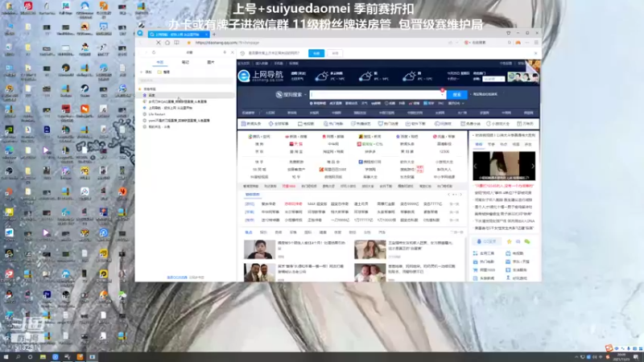Click the white button in notification bar
Image resolution: width=644 pixels, height=362 pixels.
[335, 53]
